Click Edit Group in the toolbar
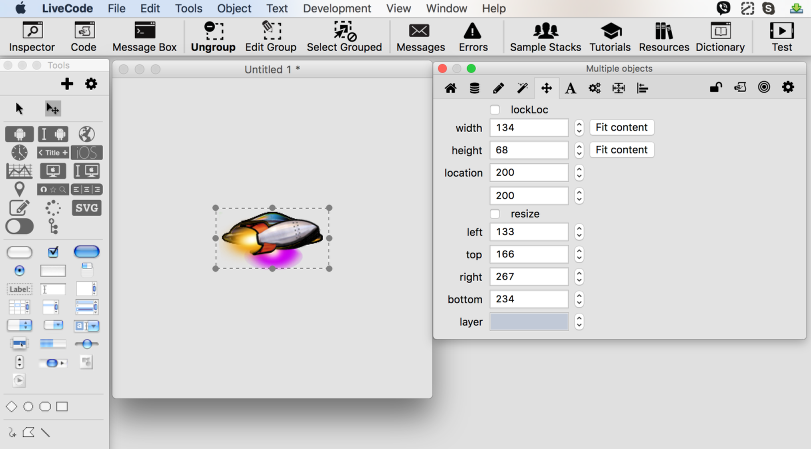Image resolution: width=811 pixels, height=449 pixels. click(x=271, y=37)
